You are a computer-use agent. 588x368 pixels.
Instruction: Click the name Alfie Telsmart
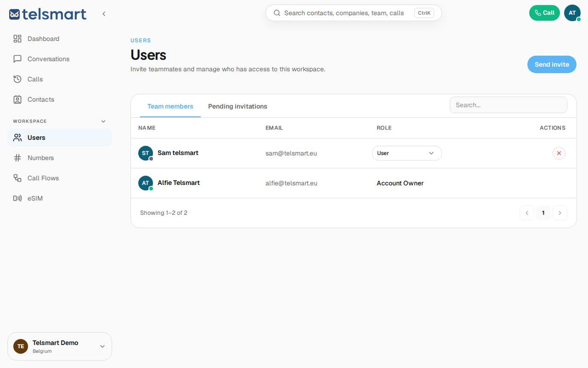(x=179, y=183)
